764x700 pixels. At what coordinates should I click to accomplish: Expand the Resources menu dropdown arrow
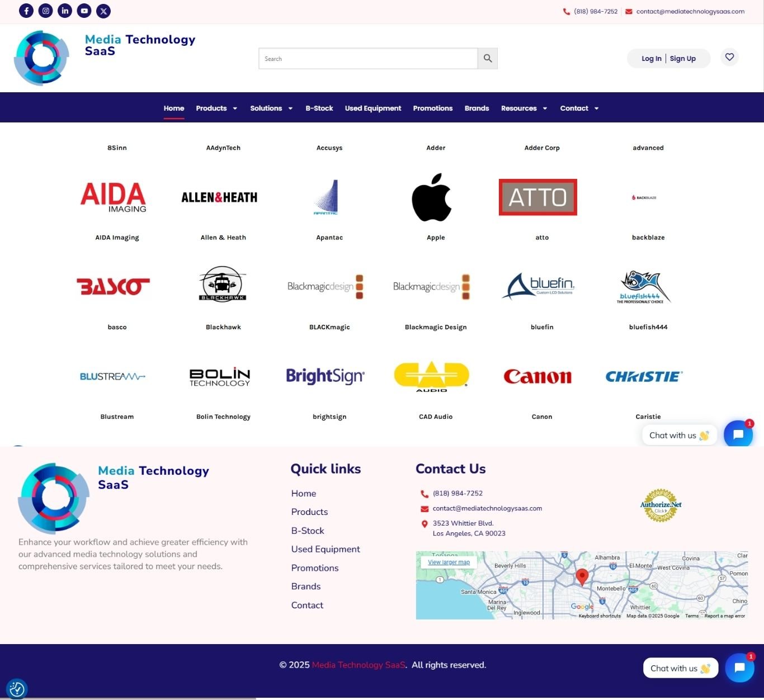click(x=545, y=108)
